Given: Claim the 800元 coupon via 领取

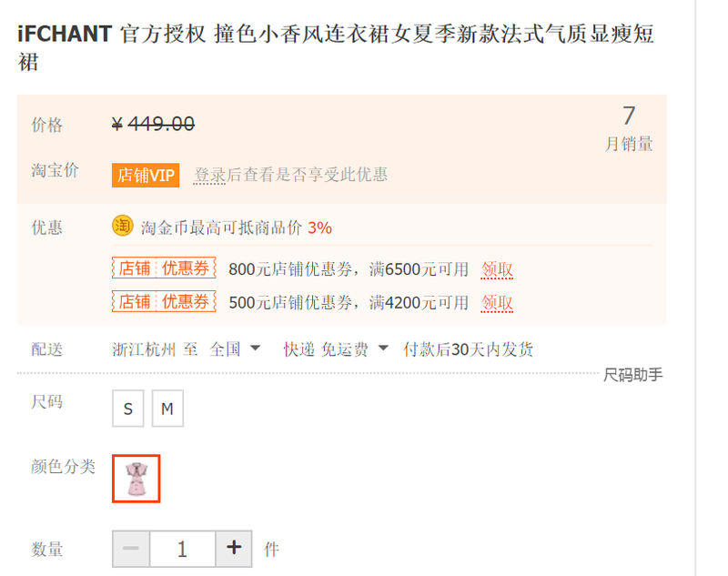Looking at the screenshot, I should pyautogui.click(x=497, y=269).
